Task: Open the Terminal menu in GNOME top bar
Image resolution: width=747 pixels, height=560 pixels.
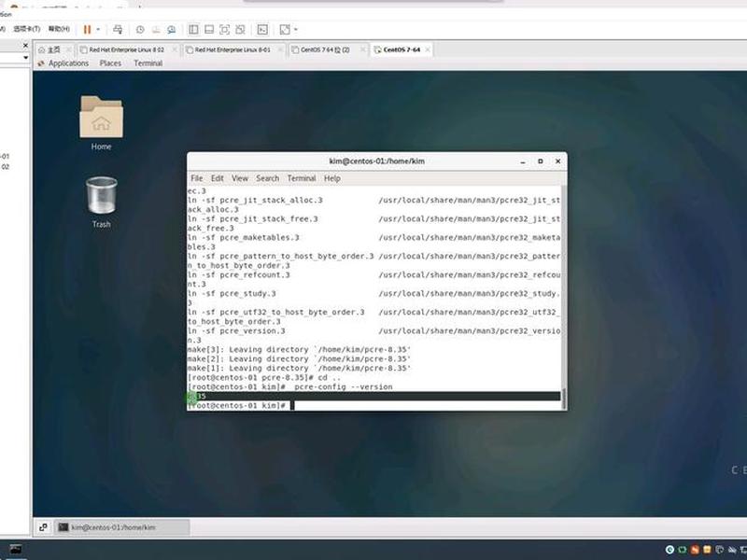Action: pos(148,63)
